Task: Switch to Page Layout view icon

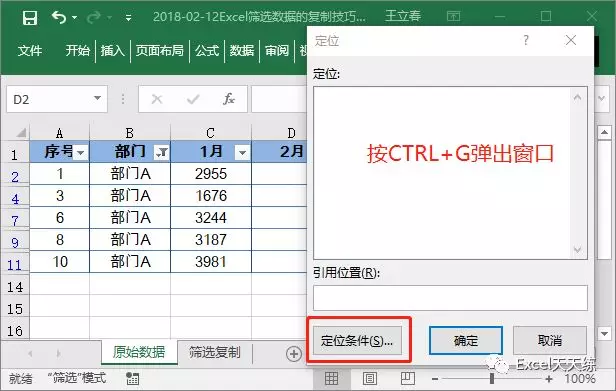Action: click(369, 378)
